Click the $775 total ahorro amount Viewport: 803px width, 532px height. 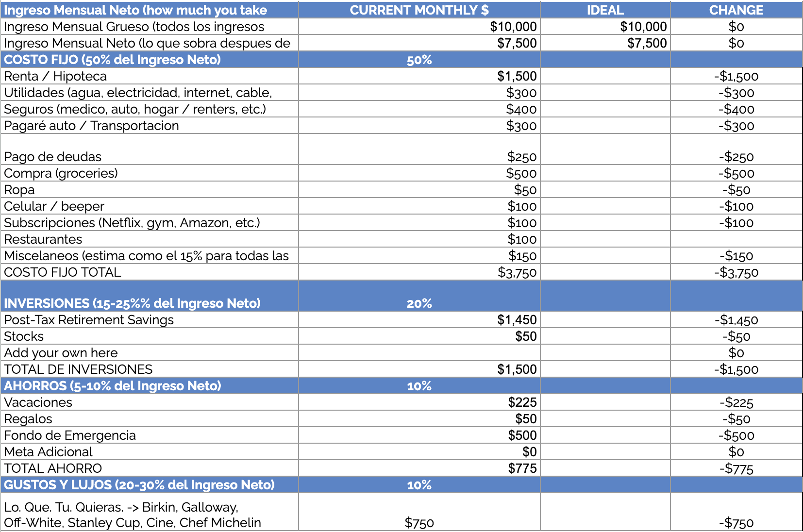point(522,468)
